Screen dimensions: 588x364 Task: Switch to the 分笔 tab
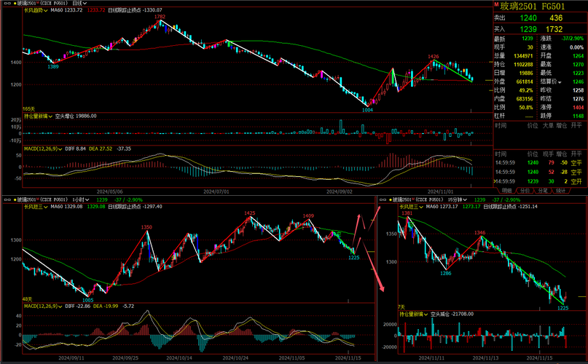coord(542,190)
